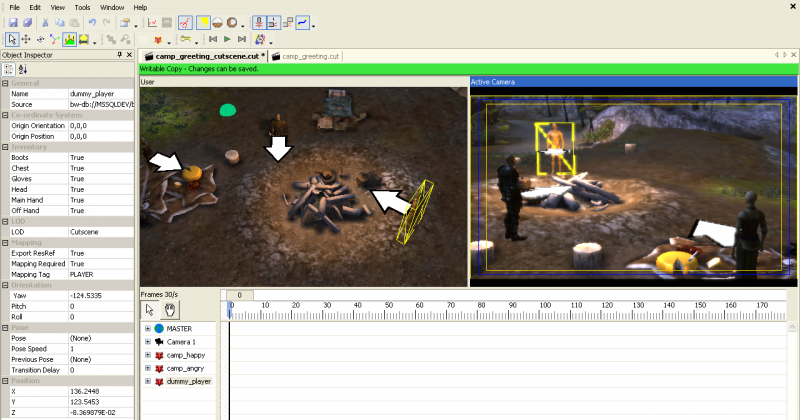Click the Save icon in the toolbar
800x420 pixels.
click(x=12, y=22)
